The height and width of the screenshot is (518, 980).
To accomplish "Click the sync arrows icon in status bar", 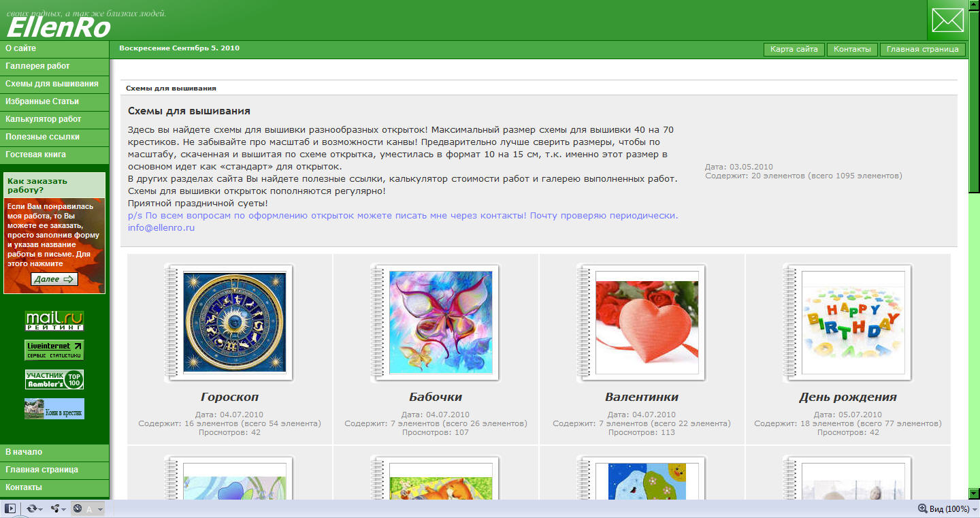I will click(31, 508).
